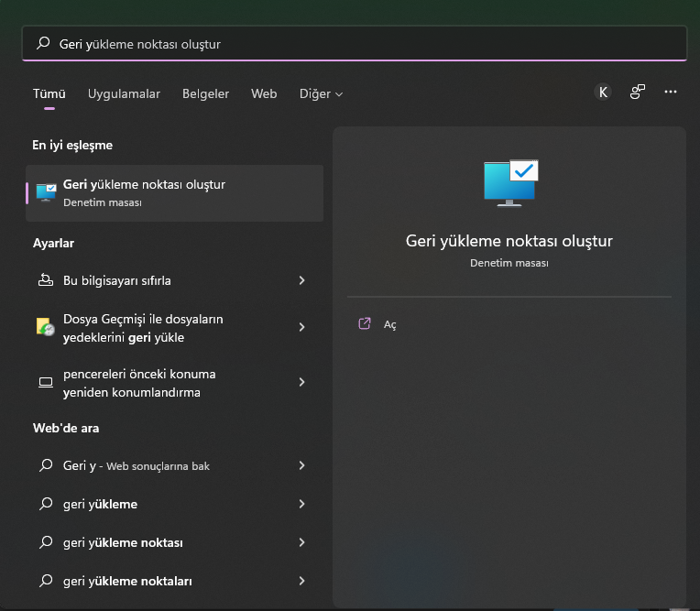The image size is (700, 611).
Task: Expand arrow for 'geri yükleme' suggestion
Action: (x=301, y=504)
